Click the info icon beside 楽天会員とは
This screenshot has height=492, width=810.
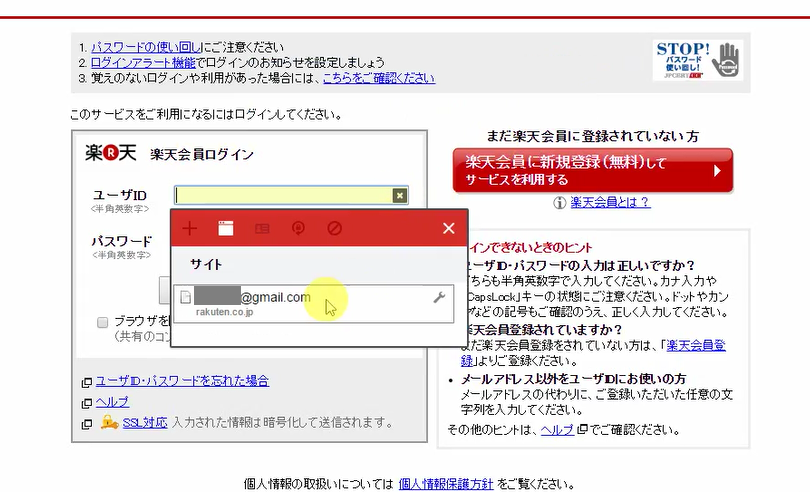559,203
